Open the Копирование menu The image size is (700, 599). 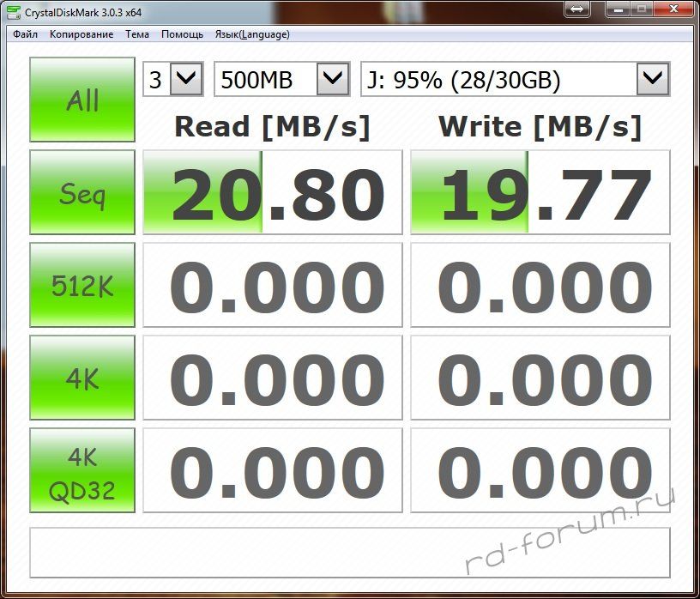click(81, 34)
